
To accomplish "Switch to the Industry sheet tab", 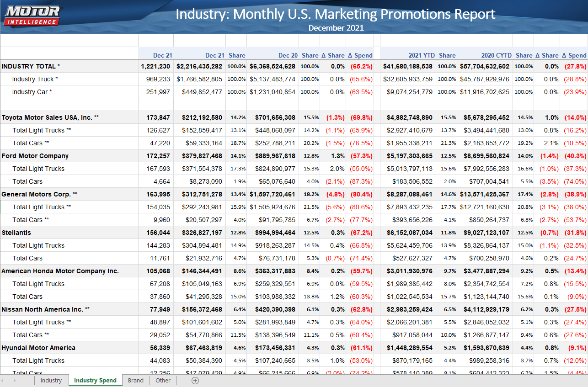I will (x=51, y=380).
